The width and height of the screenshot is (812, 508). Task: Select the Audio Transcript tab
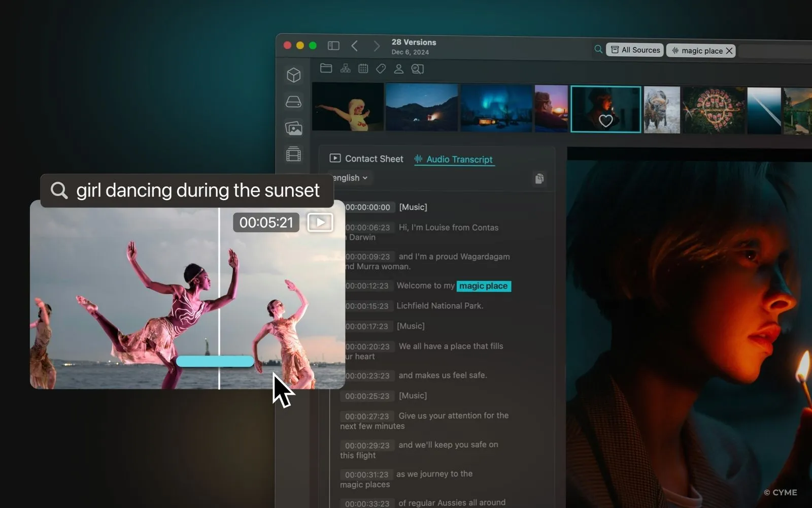pos(454,159)
